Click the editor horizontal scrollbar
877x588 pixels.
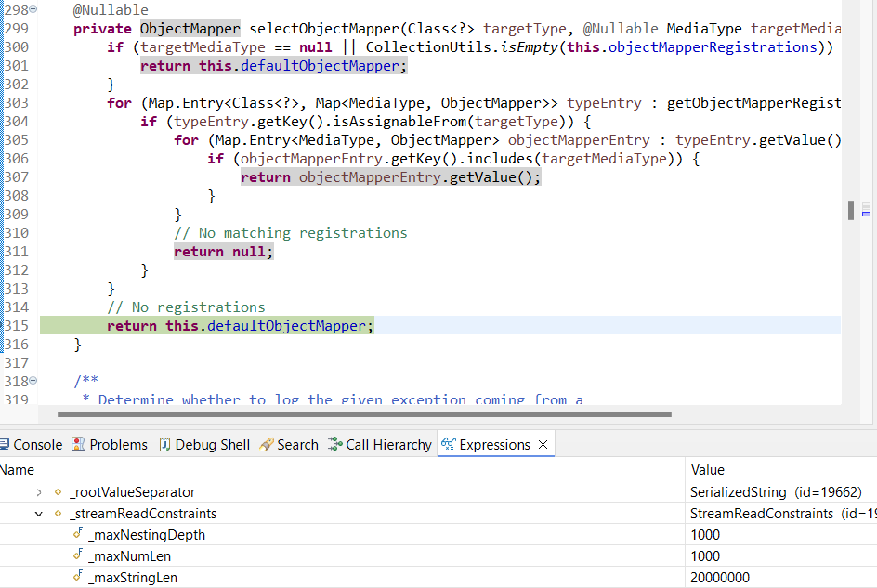(362, 414)
